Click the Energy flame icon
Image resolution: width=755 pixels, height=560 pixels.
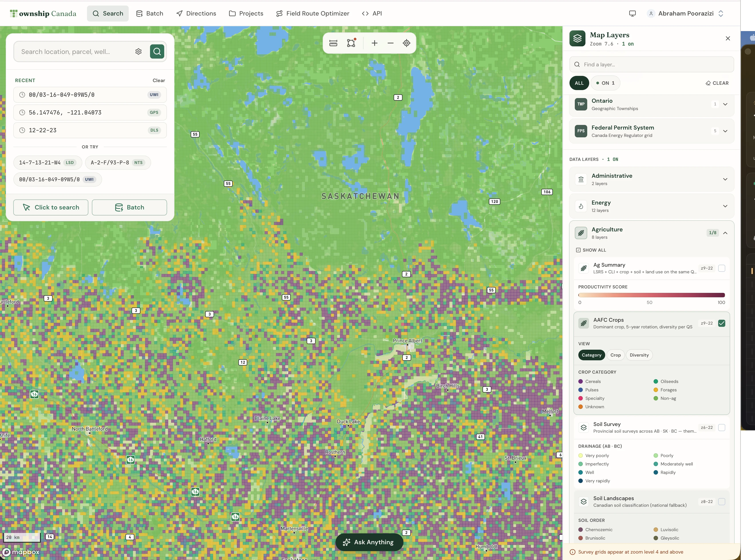581,206
